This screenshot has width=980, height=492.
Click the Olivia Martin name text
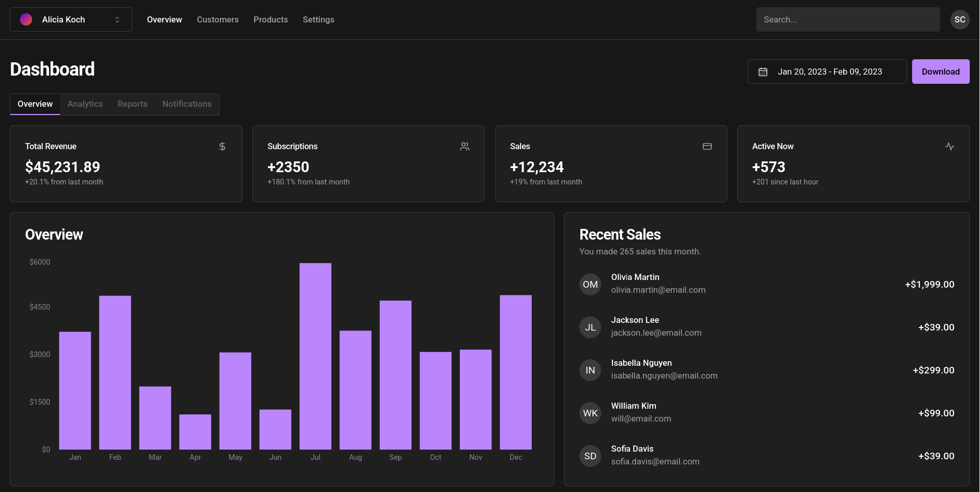(x=635, y=277)
